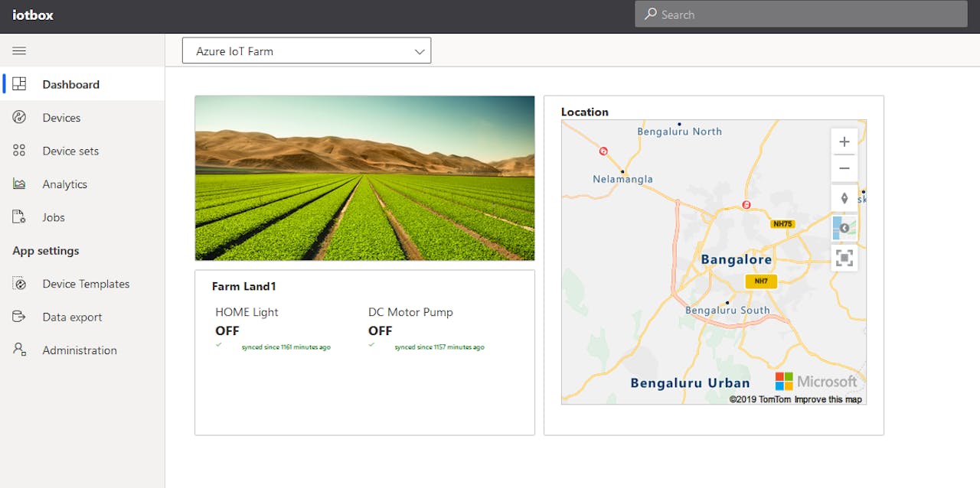Screen dimensions: 980x488
Task: Zoom out on the map
Action: [844, 168]
